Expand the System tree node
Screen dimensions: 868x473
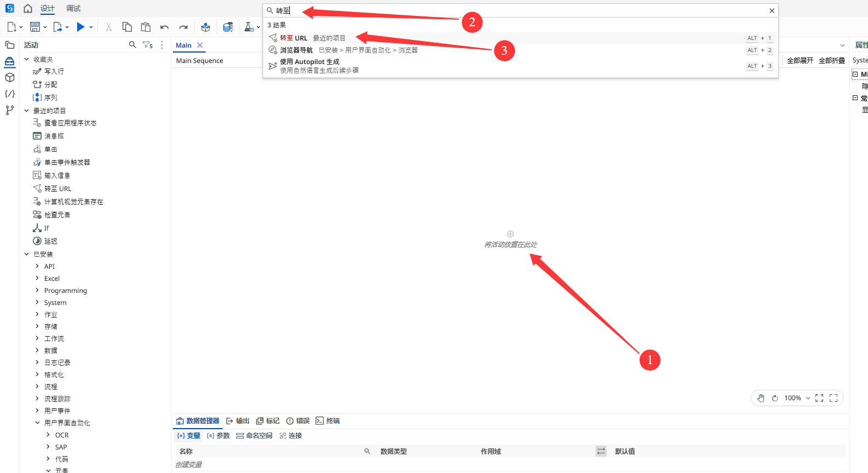37,302
